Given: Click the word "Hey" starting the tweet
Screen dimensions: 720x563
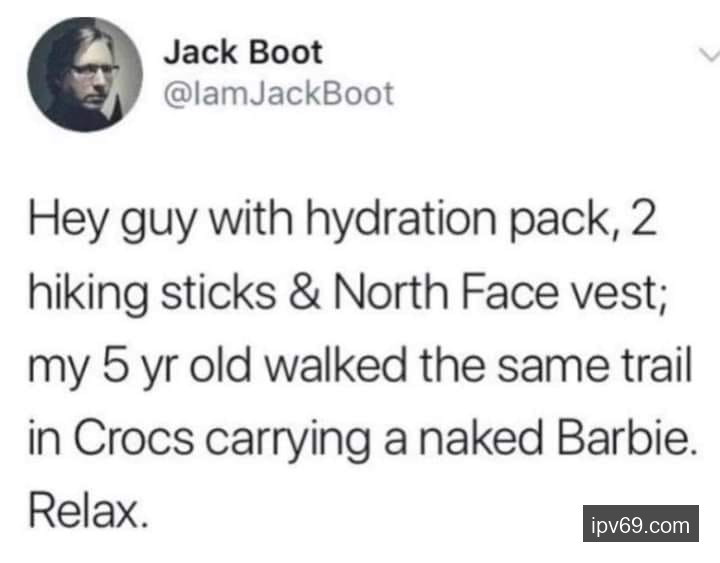Looking at the screenshot, I should (x=68, y=220).
